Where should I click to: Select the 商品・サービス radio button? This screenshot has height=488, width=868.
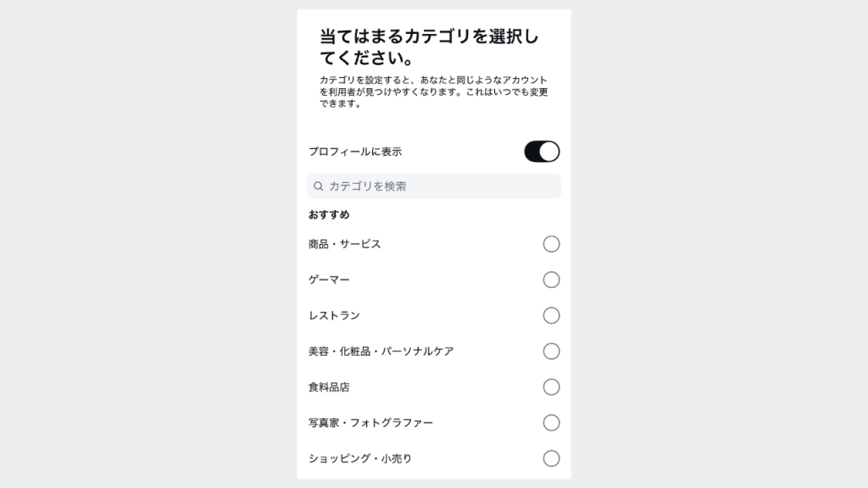(x=551, y=244)
